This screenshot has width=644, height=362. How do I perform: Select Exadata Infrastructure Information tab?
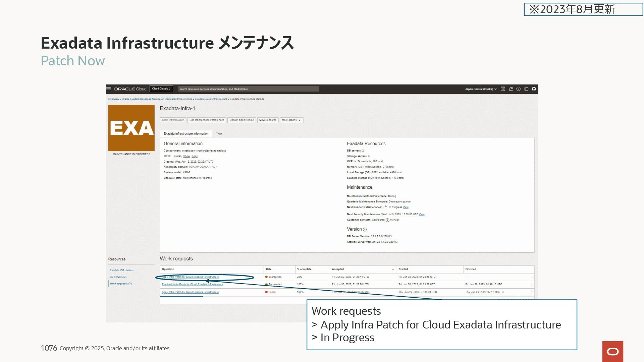click(x=186, y=134)
